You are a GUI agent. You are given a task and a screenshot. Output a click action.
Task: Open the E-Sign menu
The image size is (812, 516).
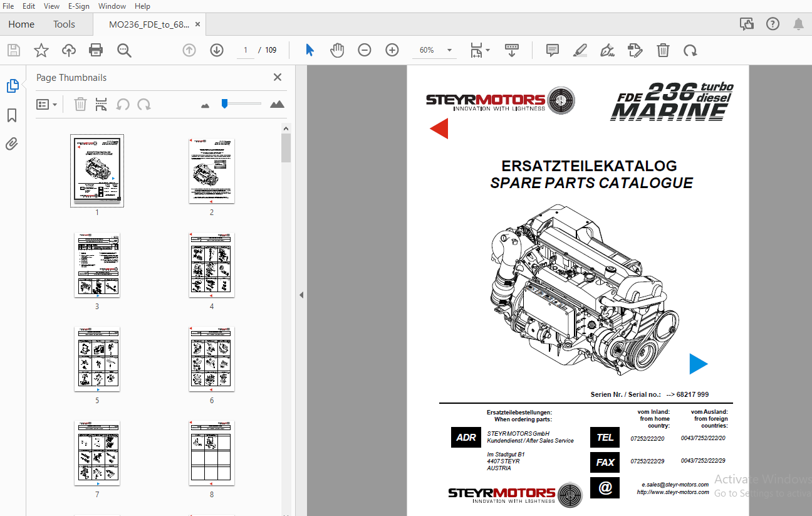pos(80,6)
